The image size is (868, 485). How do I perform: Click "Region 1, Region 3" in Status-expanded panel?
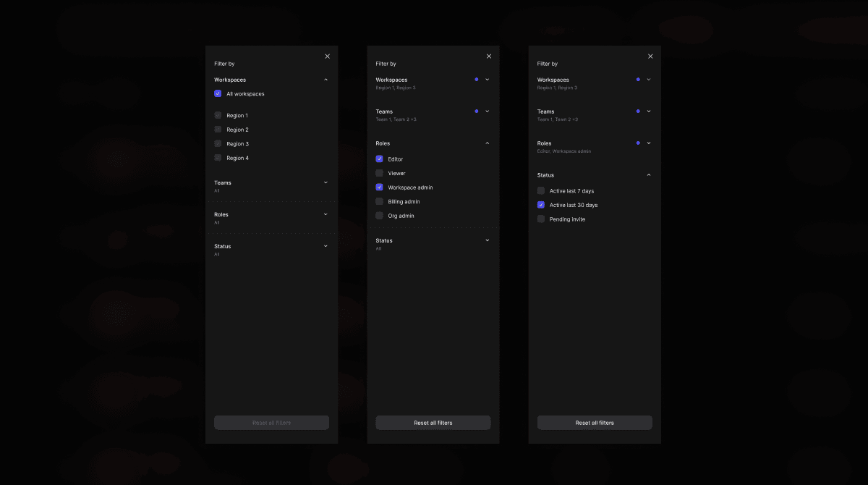(557, 88)
